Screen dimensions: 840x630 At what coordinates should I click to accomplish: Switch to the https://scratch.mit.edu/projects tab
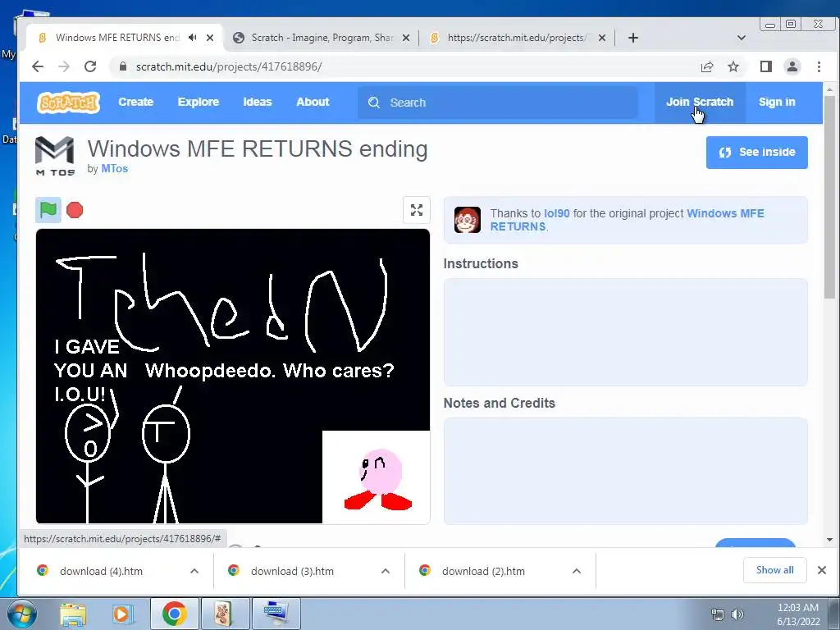(517, 38)
